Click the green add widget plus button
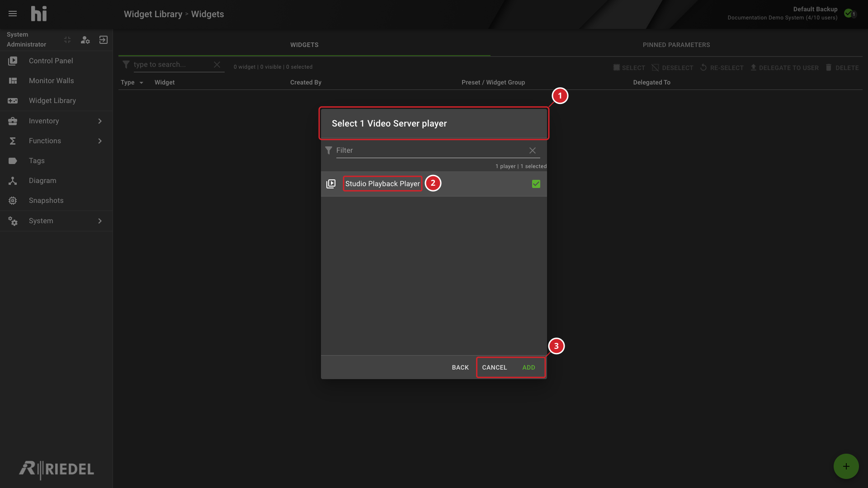868x488 pixels. tap(846, 466)
